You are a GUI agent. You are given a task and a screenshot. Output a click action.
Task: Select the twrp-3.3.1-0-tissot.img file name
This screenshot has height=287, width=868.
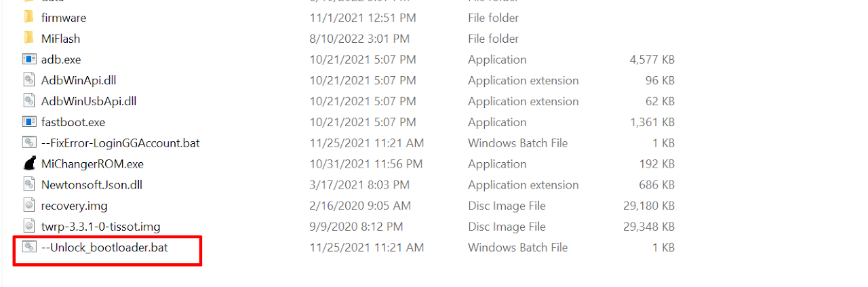click(x=100, y=227)
